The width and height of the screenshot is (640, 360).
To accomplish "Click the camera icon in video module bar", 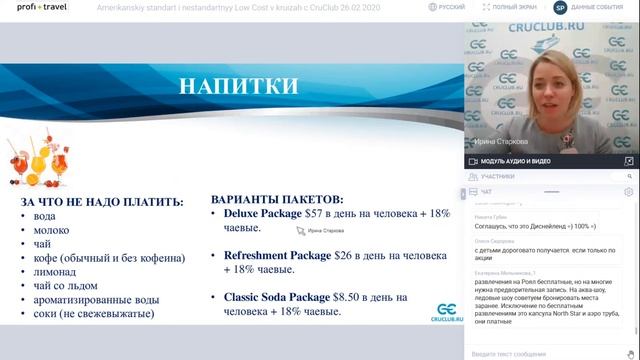I will pyautogui.click(x=473, y=162).
